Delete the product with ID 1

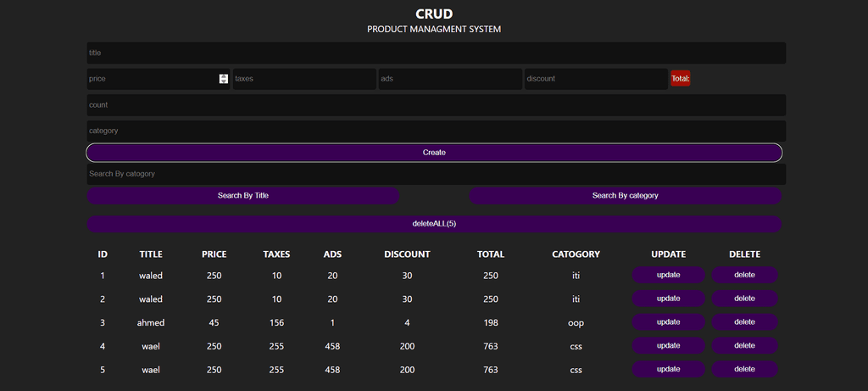(x=744, y=275)
